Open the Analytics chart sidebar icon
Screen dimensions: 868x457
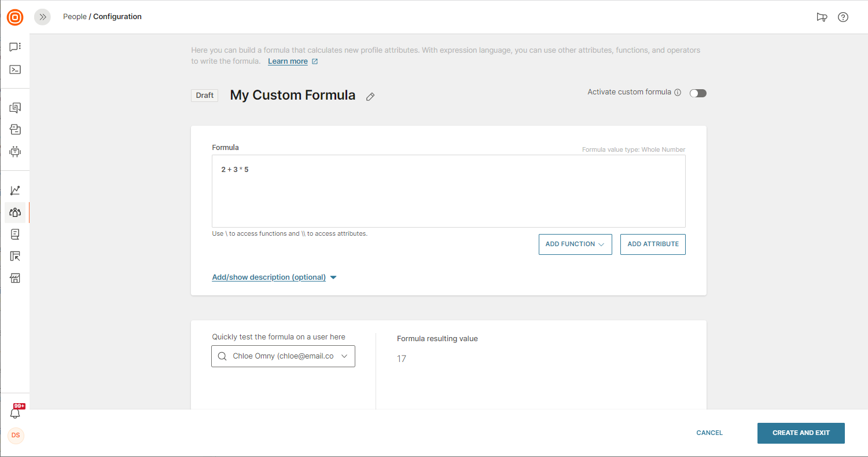(x=15, y=191)
